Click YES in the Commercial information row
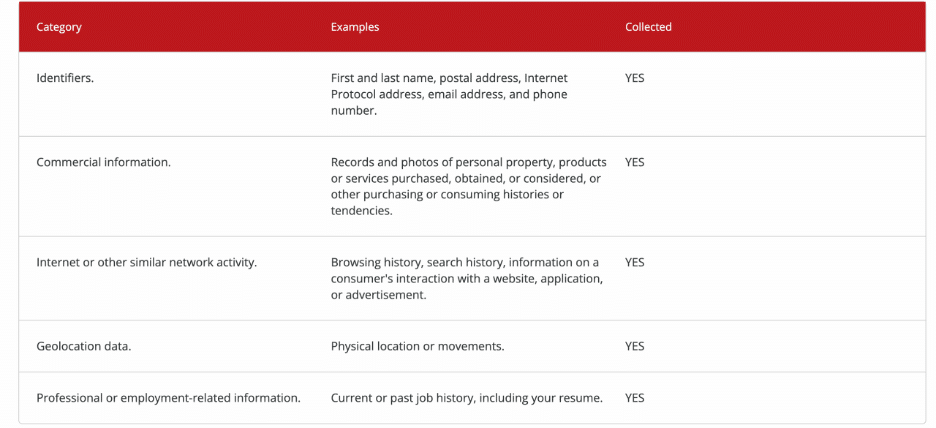The image size is (936, 428). coord(635,161)
